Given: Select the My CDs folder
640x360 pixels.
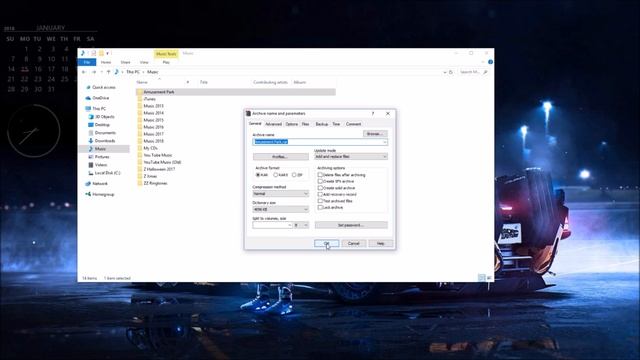Looking at the screenshot, I should tap(150, 148).
